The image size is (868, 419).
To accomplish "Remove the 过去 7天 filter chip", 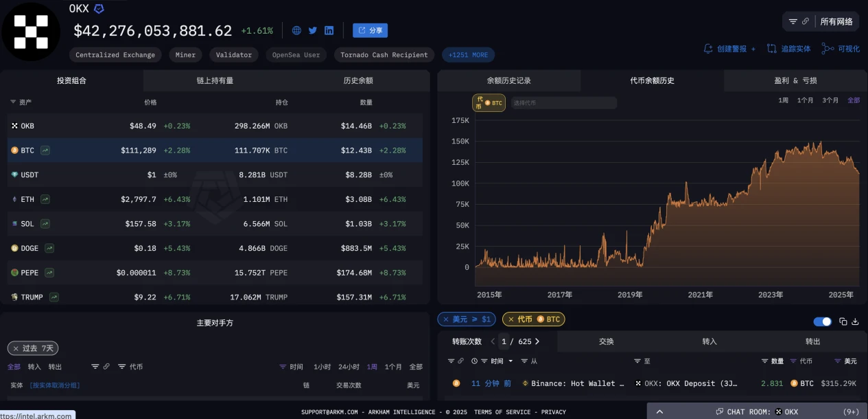I will pyautogui.click(x=16, y=348).
